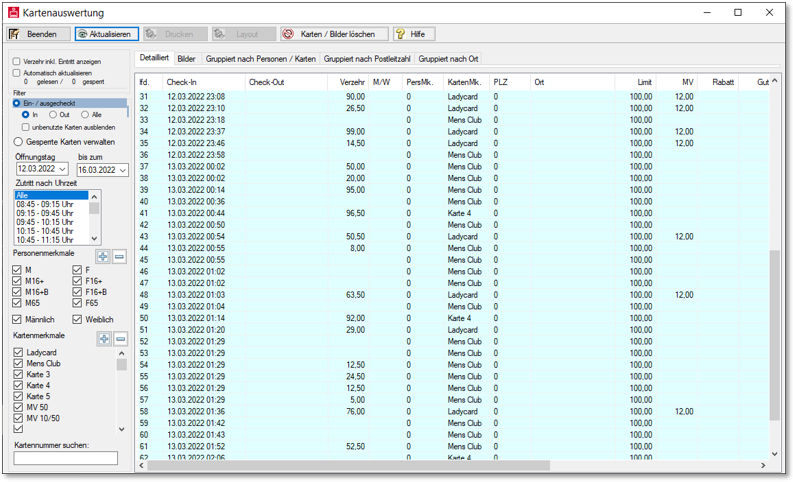Sort by Check-In column header
This screenshot has width=793, height=482.
click(x=204, y=82)
